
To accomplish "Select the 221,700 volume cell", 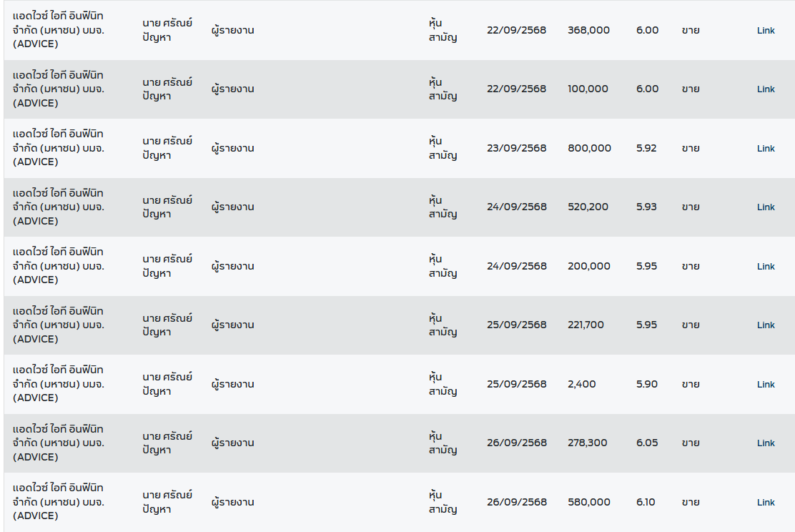I will point(586,325).
